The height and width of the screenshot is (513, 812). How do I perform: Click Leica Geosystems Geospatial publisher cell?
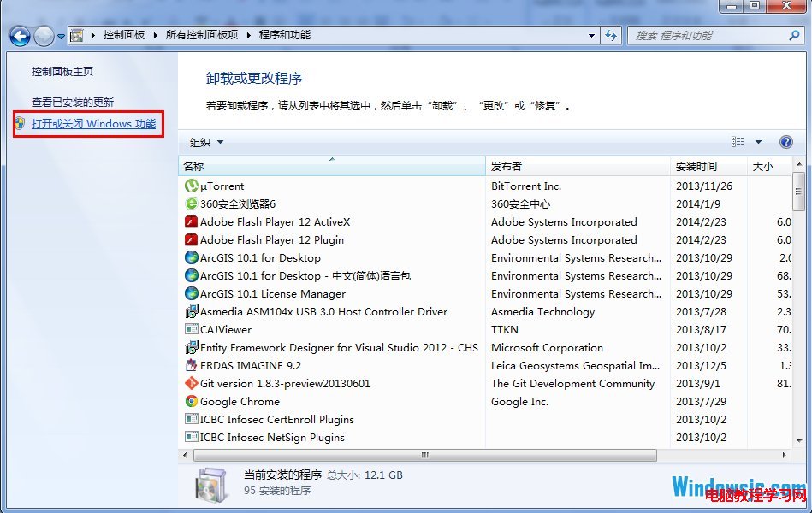(x=575, y=365)
